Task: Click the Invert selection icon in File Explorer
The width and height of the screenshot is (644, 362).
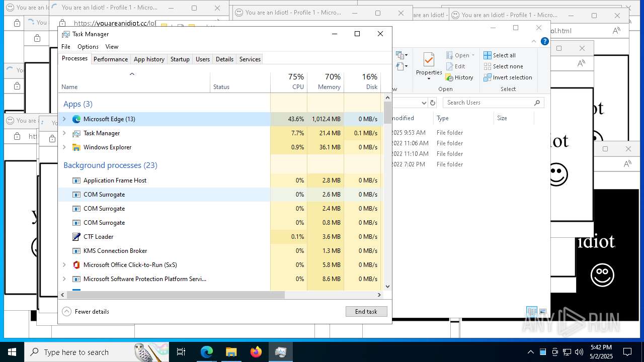Action: click(488, 77)
